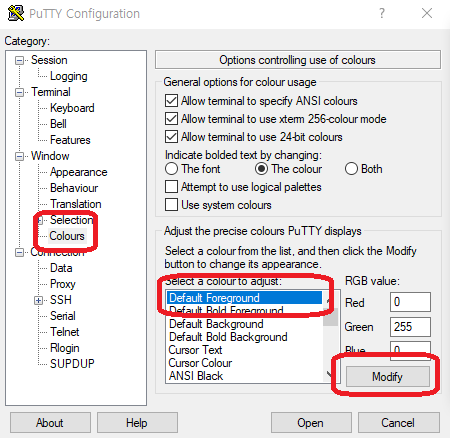Open the Telnet category
Image resolution: width=450 pixels, height=438 pixels.
65,332
